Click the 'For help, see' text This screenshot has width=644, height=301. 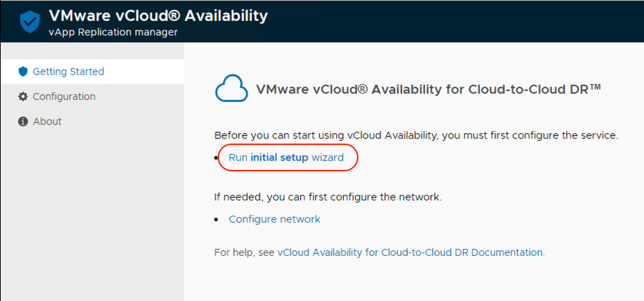click(x=245, y=252)
